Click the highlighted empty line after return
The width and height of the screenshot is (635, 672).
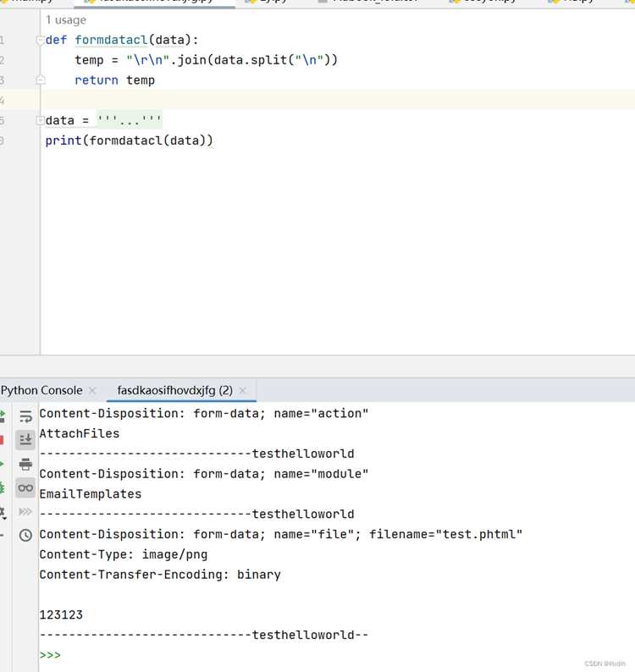338,100
